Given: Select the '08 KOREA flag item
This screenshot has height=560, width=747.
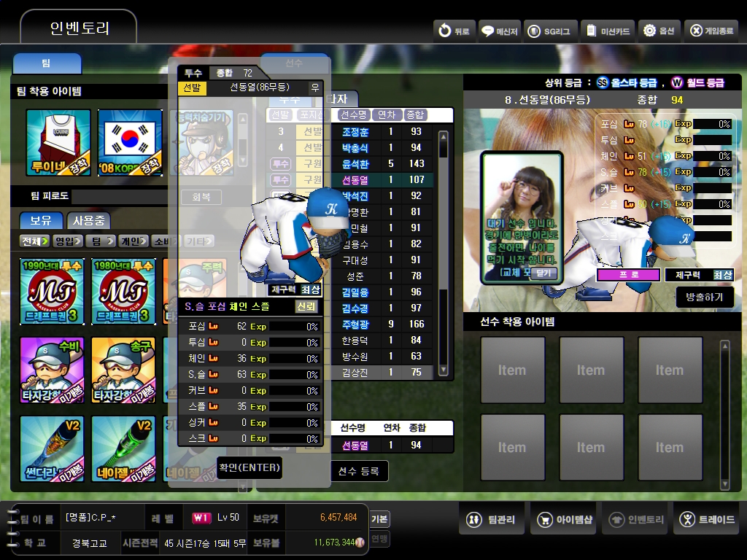Looking at the screenshot, I should coord(130,142).
